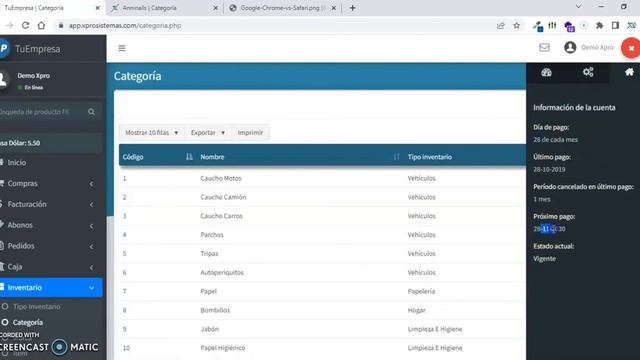The image size is (640, 360).
Task: Open the dashboard gauge tab in right panel
Action: pos(546,73)
